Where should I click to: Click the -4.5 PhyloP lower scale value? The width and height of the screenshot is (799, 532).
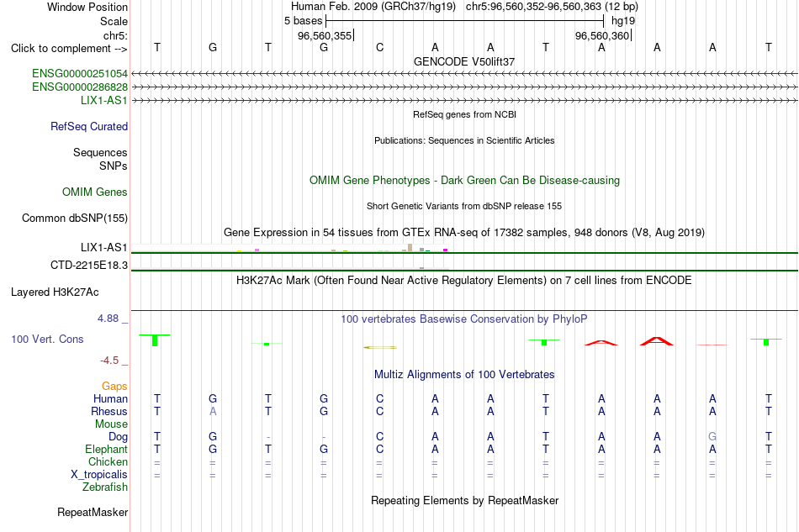click(109, 361)
